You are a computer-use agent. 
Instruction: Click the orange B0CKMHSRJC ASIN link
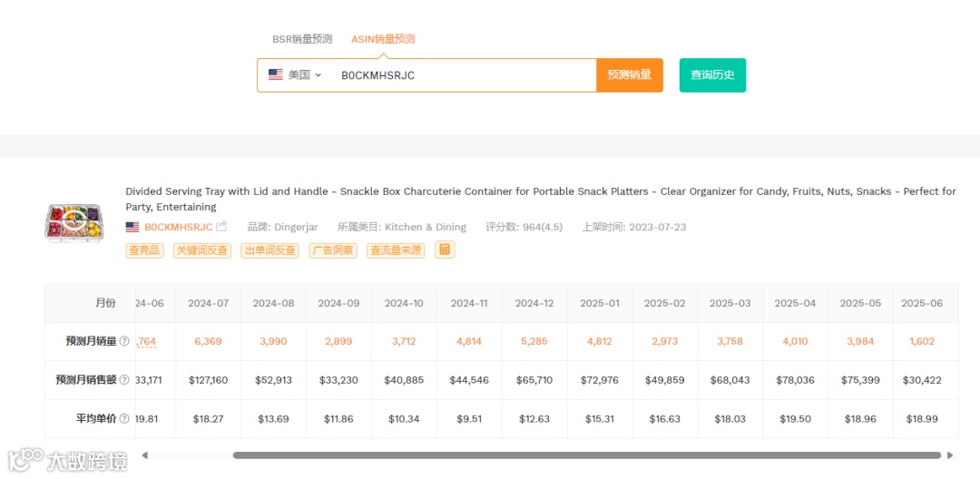[x=178, y=227]
